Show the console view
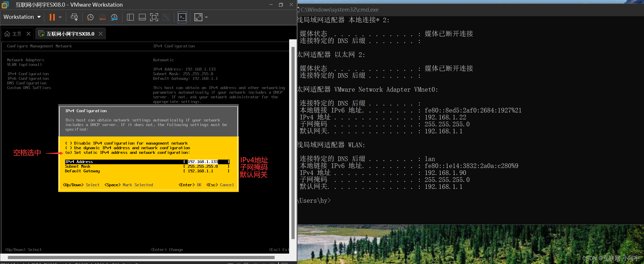This screenshot has height=264, width=644. [x=182, y=17]
